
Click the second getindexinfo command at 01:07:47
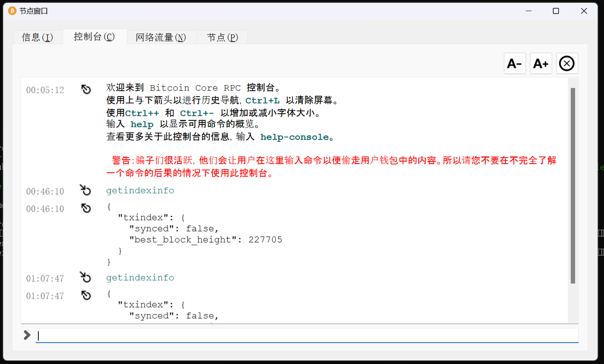pos(140,278)
